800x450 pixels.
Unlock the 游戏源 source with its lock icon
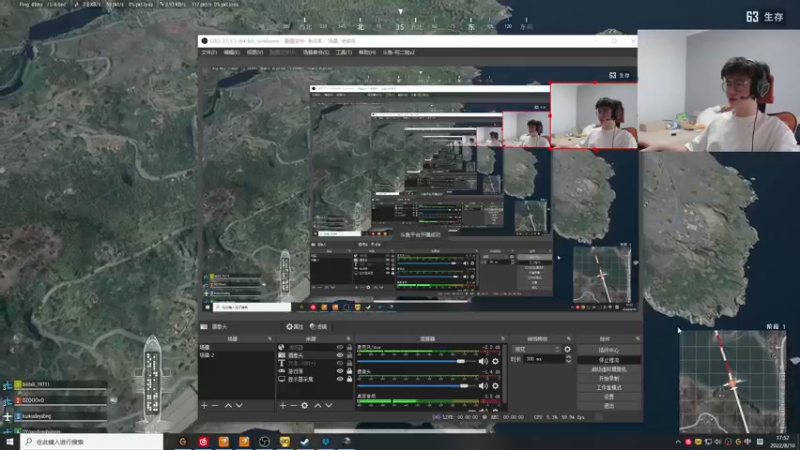tap(349, 371)
